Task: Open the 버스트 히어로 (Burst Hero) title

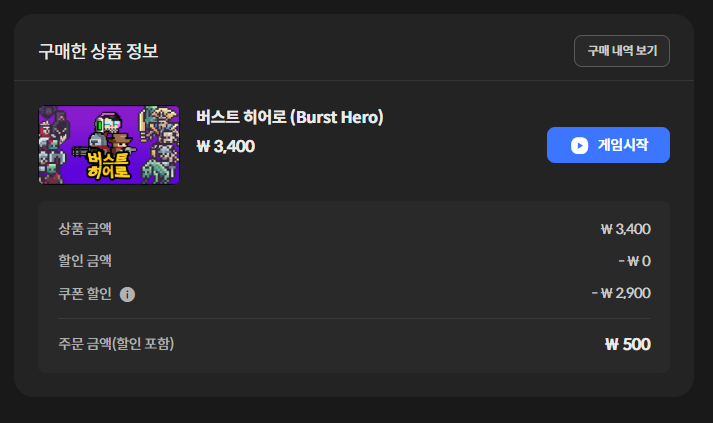Action: [x=290, y=117]
